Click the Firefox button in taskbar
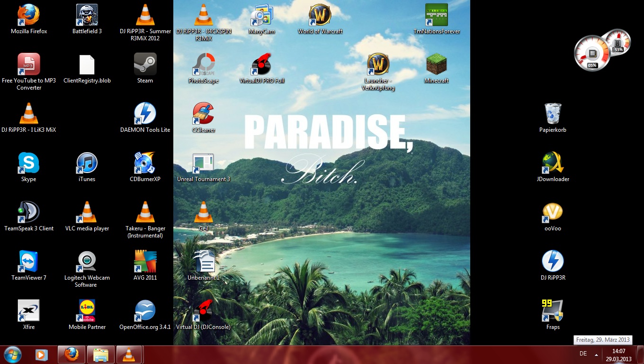Image resolution: width=644 pixels, height=364 pixels. (x=72, y=355)
